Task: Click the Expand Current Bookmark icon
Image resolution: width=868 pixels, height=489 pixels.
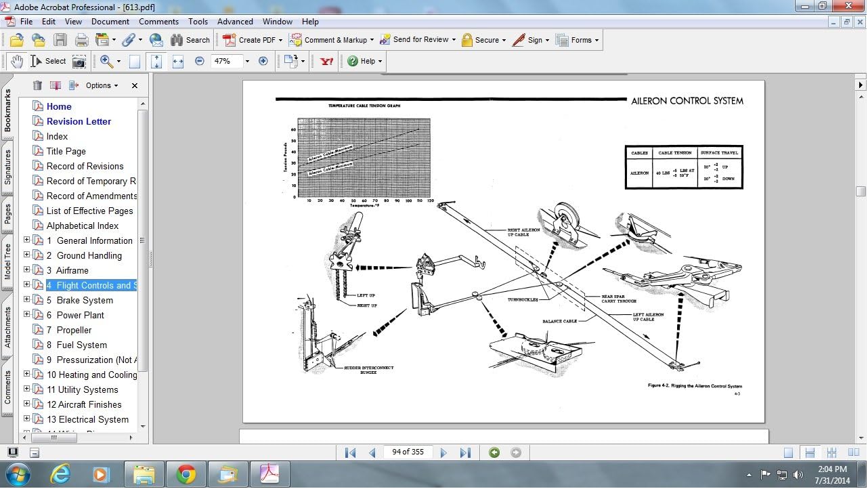Action: 74,85
